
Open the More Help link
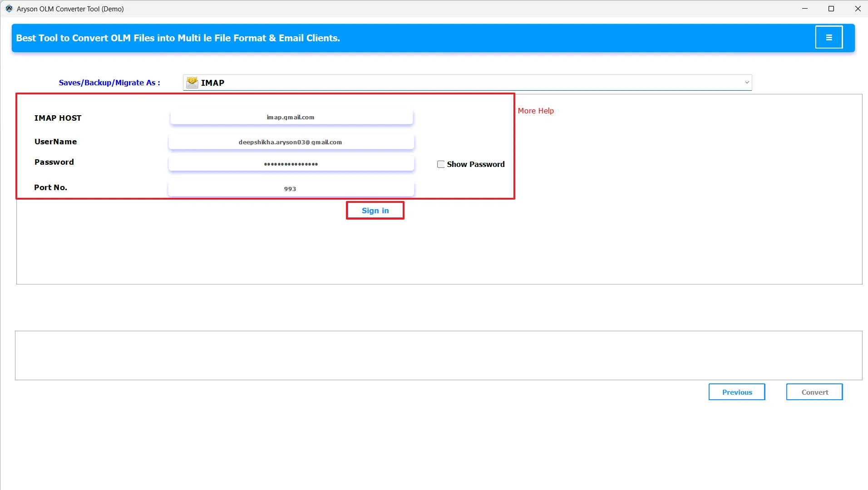(x=535, y=110)
